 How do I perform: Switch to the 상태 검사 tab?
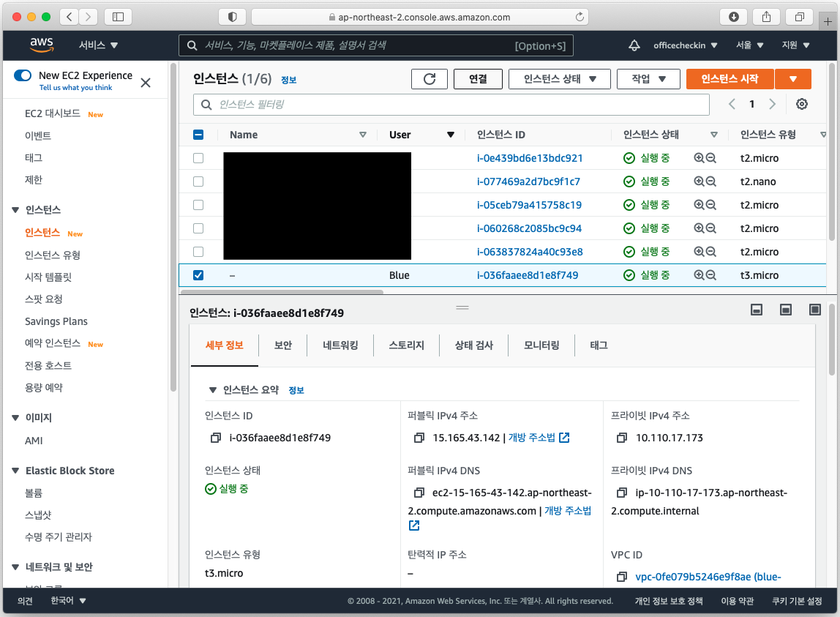(473, 345)
